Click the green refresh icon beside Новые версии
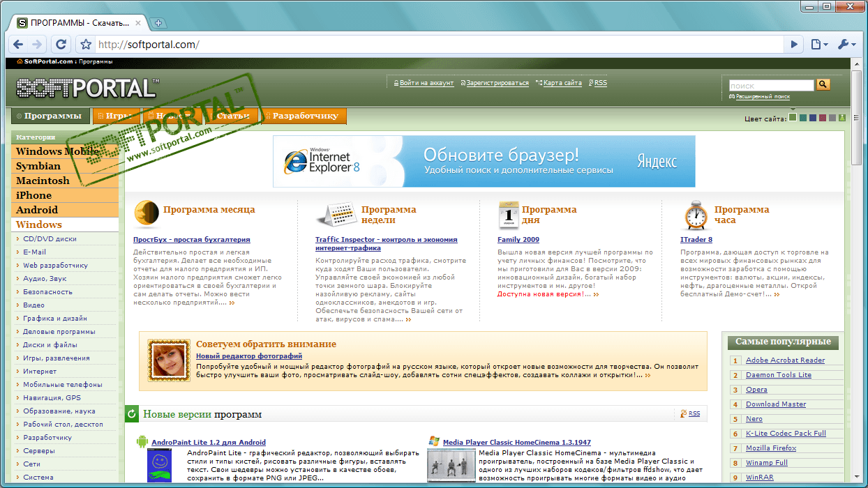868x488 pixels. (132, 414)
